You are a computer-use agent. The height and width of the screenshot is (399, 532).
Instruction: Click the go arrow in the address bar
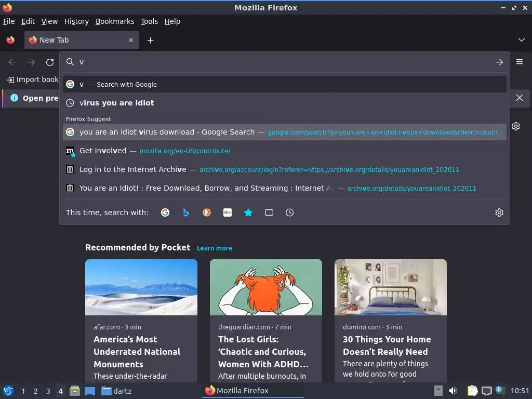[499, 62]
